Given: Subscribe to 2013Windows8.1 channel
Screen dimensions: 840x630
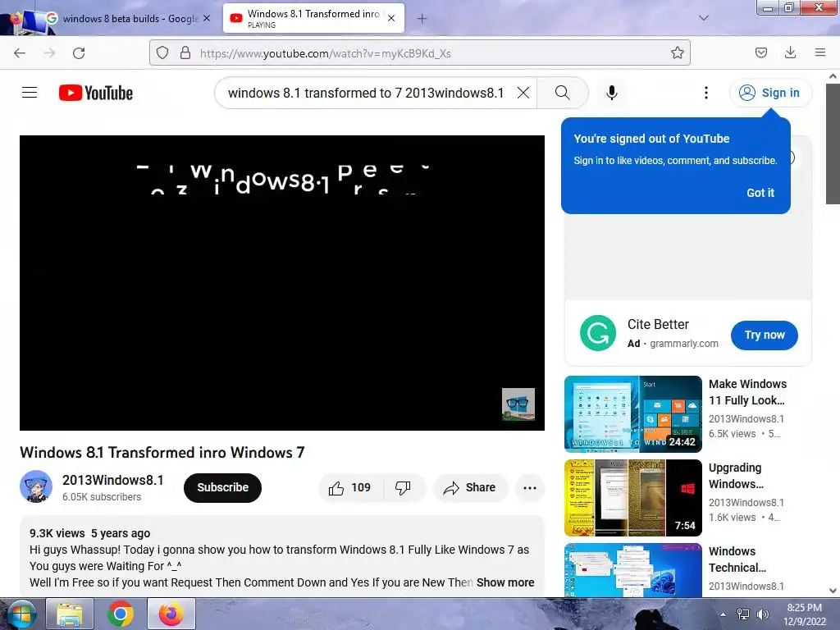Looking at the screenshot, I should pos(222,487).
